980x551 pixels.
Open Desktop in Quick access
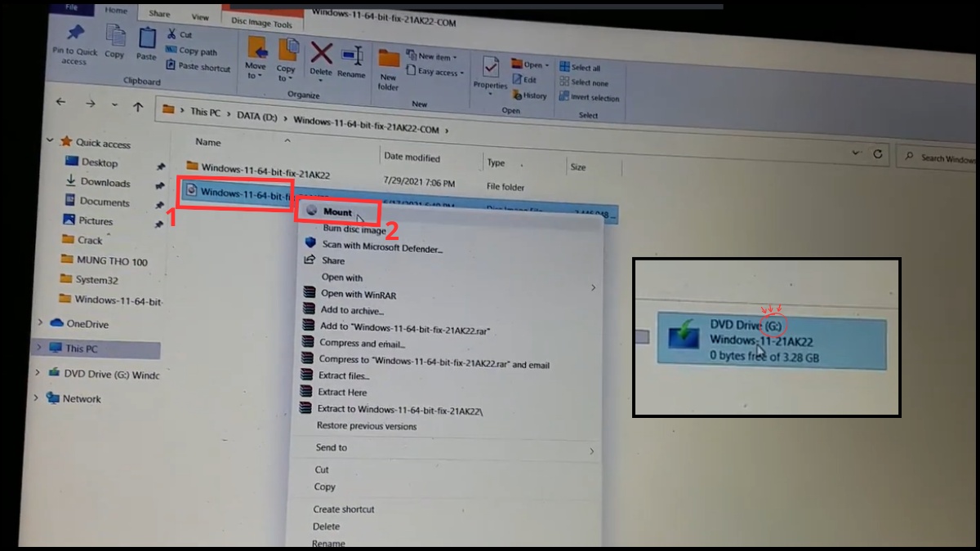(100, 162)
